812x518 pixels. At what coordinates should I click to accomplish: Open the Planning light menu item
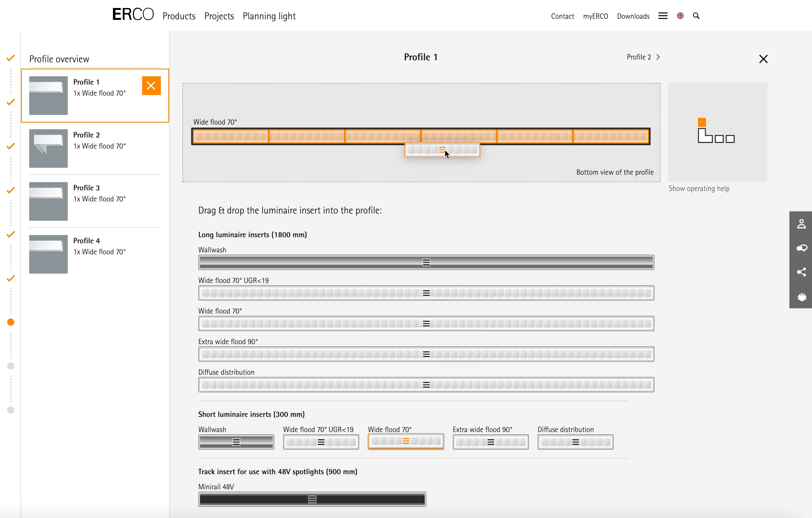[x=269, y=16]
